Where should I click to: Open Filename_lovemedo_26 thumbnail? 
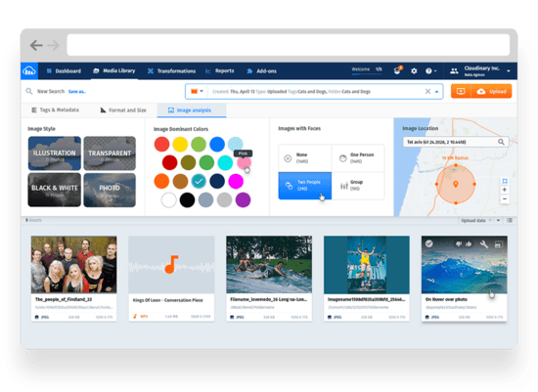click(269, 264)
